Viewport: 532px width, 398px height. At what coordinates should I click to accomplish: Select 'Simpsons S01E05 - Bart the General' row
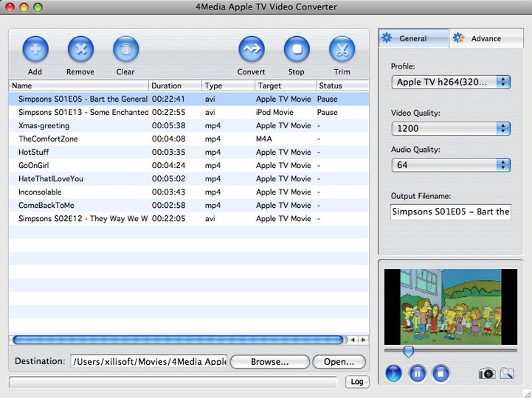[x=189, y=99]
